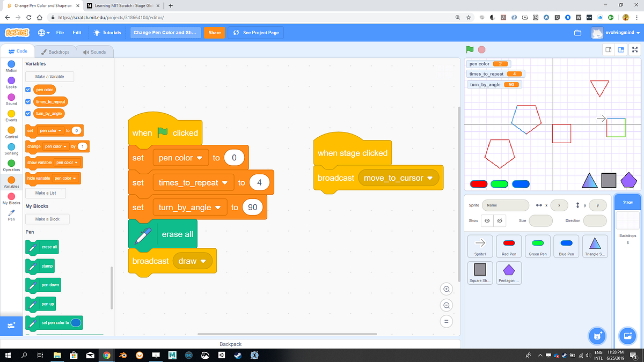The width and height of the screenshot is (644, 362).
Task: Click the Share button
Action: coord(214,32)
